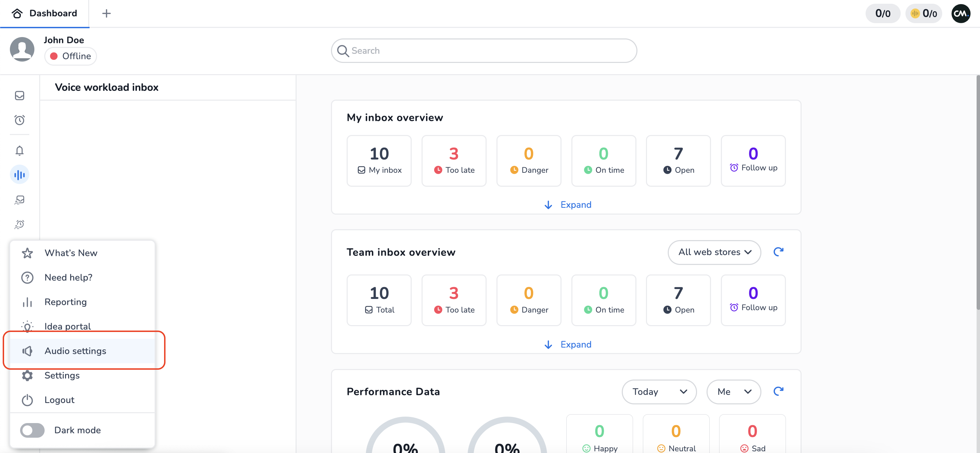Image resolution: width=980 pixels, height=453 pixels.
Task: Toggle Dark mode switch
Action: click(x=32, y=430)
